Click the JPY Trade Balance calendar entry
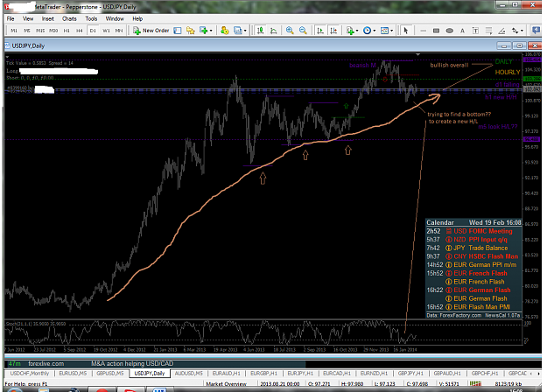 tap(473, 248)
